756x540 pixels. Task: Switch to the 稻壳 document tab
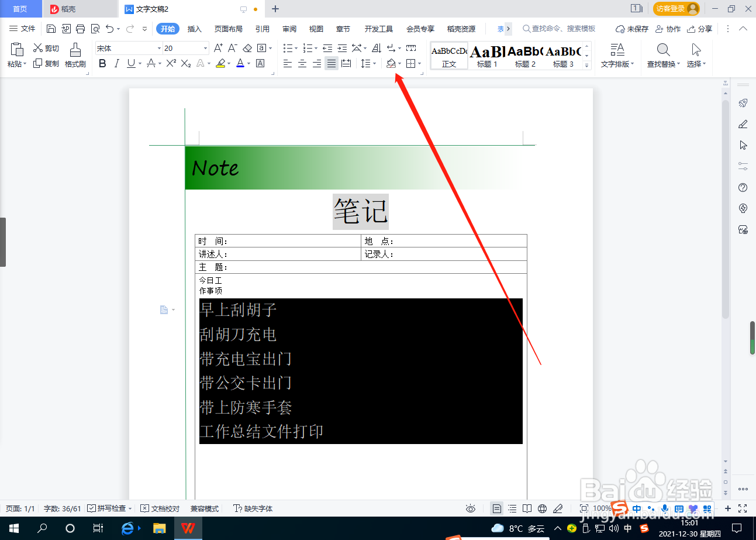click(x=80, y=9)
